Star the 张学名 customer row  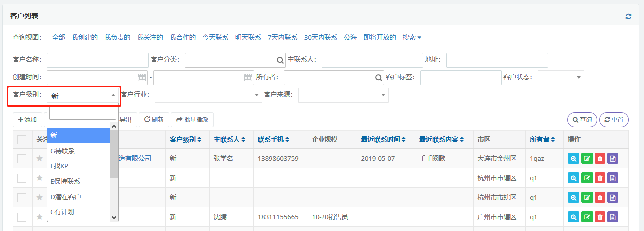(x=39, y=159)
